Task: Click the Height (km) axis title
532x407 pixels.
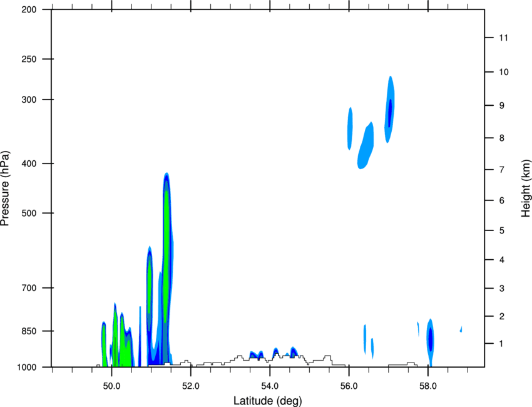Action: (526, 188)
